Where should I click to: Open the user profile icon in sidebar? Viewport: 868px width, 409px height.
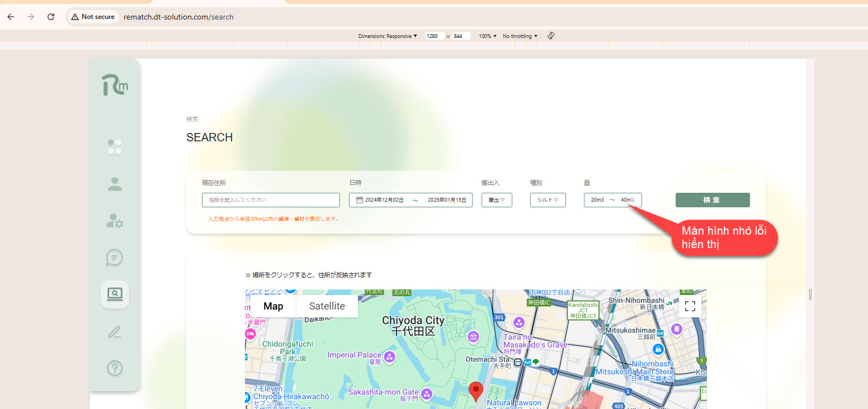click(x=115, y=184)
